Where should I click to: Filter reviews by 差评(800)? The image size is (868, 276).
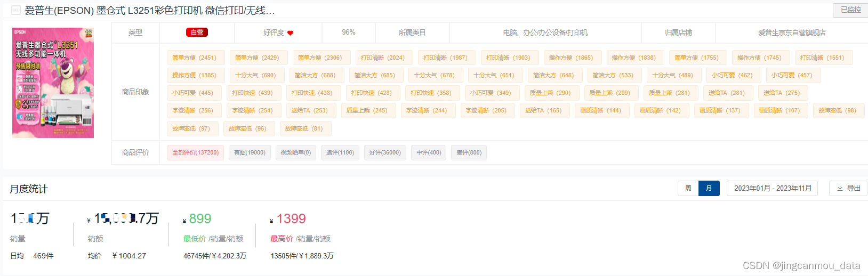pyautogui.click(x=469, y=152)
